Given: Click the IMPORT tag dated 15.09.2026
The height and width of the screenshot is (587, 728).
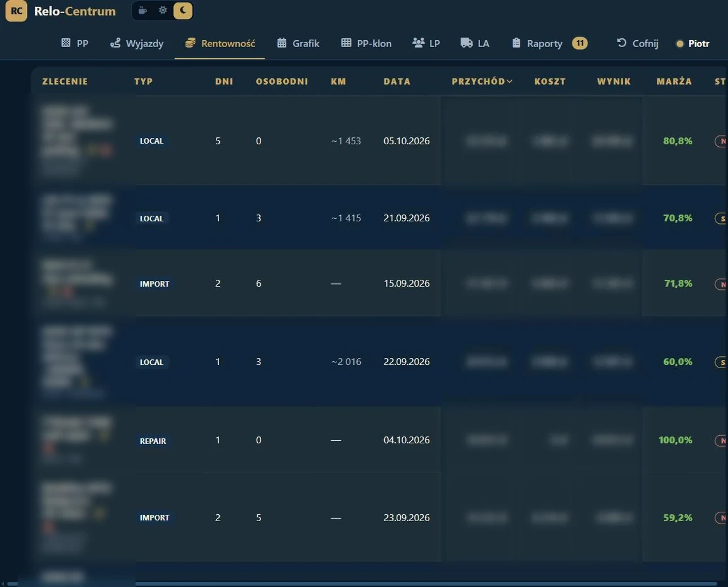Looking at the screenshot, I should point(154,283).
